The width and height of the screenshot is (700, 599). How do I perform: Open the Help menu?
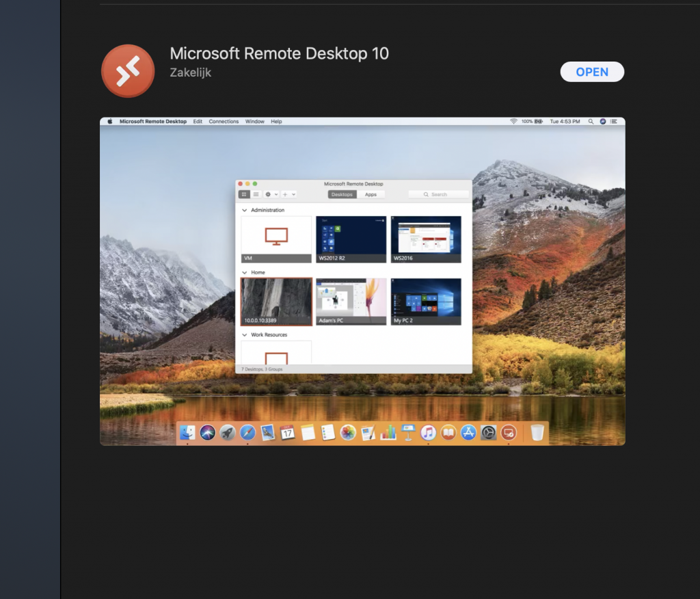(x=276, y=122)
